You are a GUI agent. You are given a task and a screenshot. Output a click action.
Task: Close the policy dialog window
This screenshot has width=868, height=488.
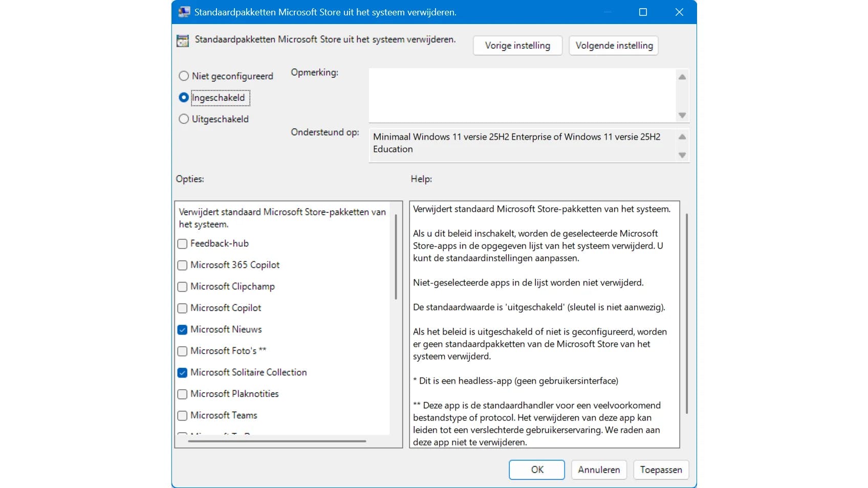(679, 12)
